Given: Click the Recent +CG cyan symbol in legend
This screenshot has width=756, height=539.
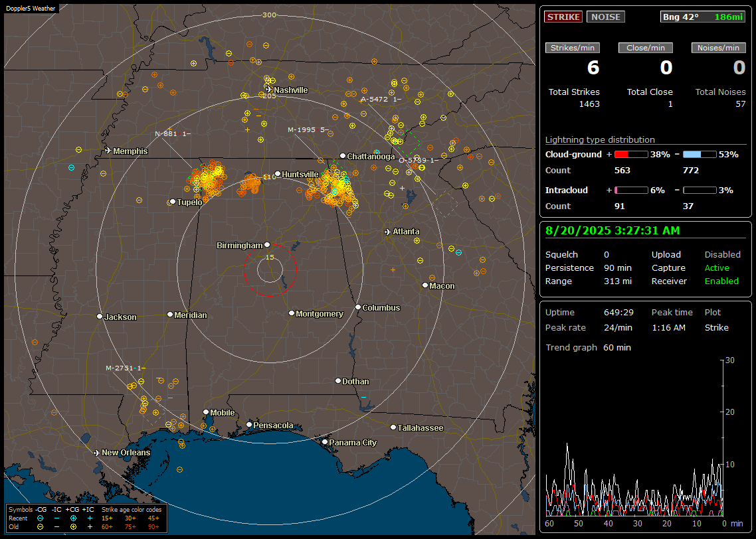Looking at the screenshot, I should tap(73, 518).
